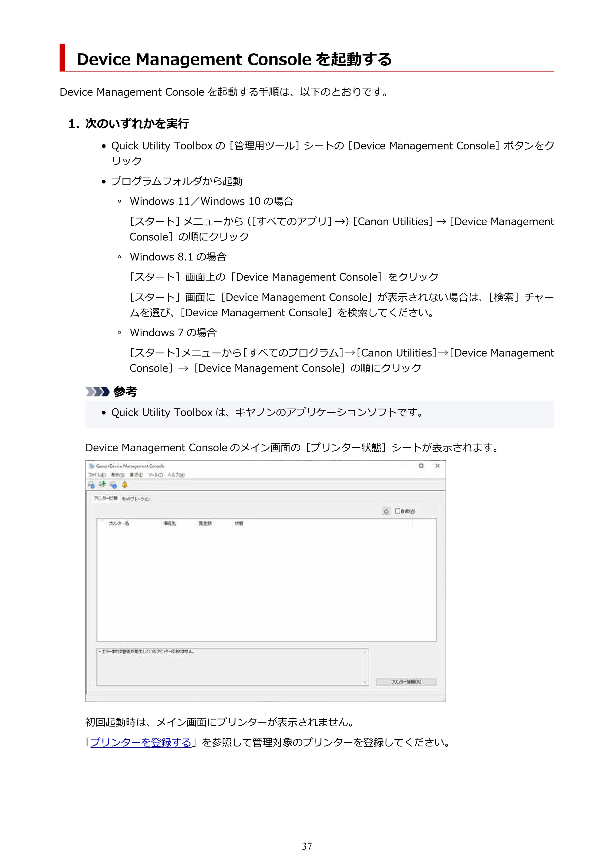
Task: Click the 次のいずれかを実行 step heading
Action: coord(137,124)
